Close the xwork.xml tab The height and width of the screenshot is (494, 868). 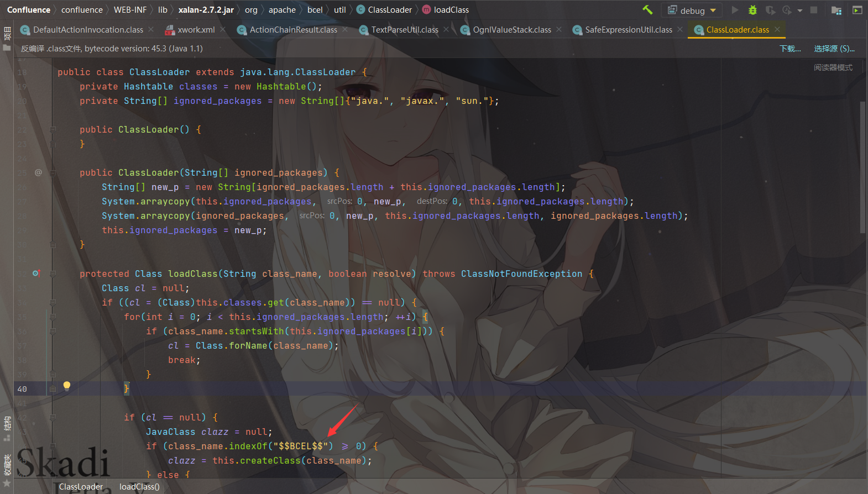[223, 29]
